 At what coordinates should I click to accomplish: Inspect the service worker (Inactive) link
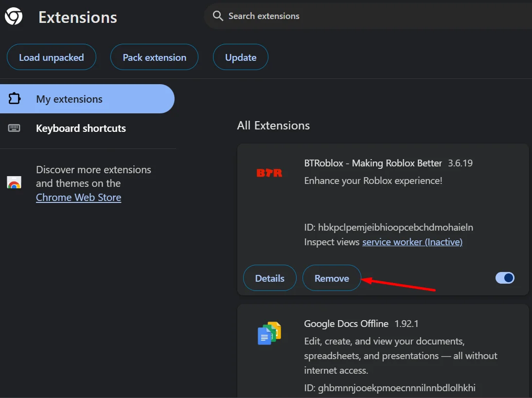point(412,242)
